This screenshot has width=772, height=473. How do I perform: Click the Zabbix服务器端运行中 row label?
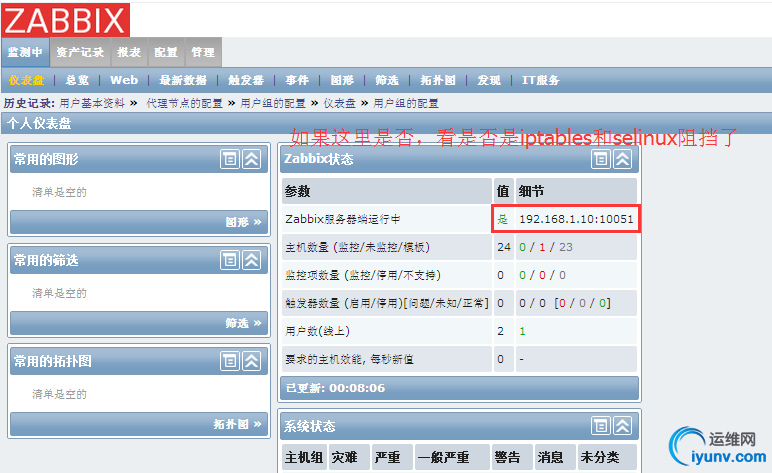tap(343, 219)
